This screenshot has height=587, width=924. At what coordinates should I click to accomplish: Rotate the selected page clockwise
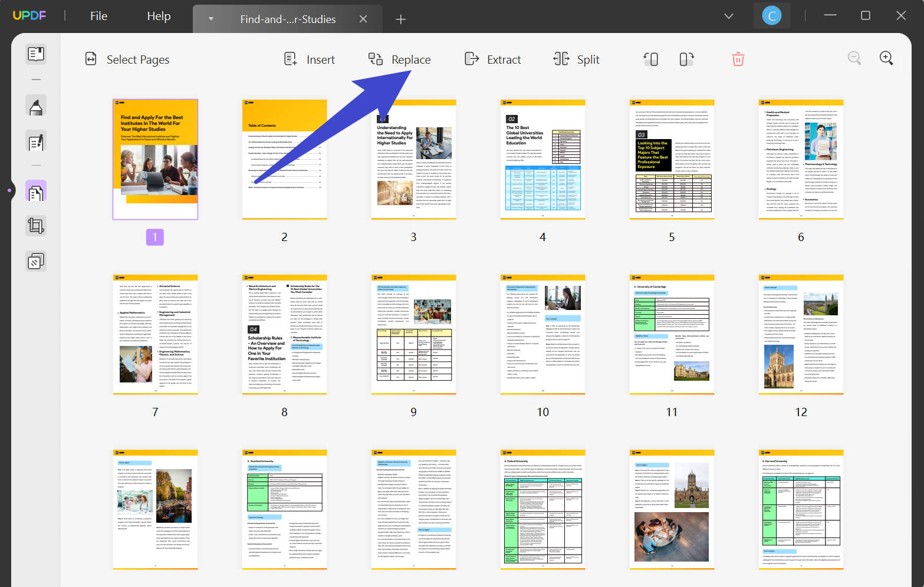[x=686, y=59]
